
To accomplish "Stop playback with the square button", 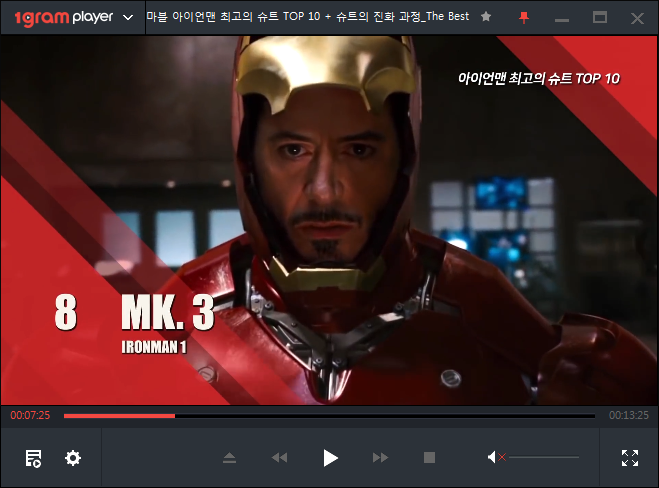I will coord(429,457).
